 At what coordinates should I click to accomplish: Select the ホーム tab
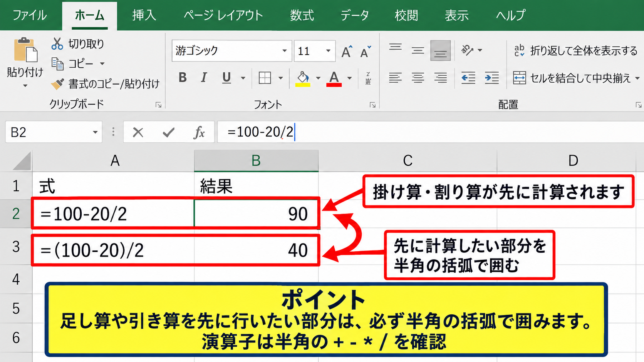(x=89, y=15)
